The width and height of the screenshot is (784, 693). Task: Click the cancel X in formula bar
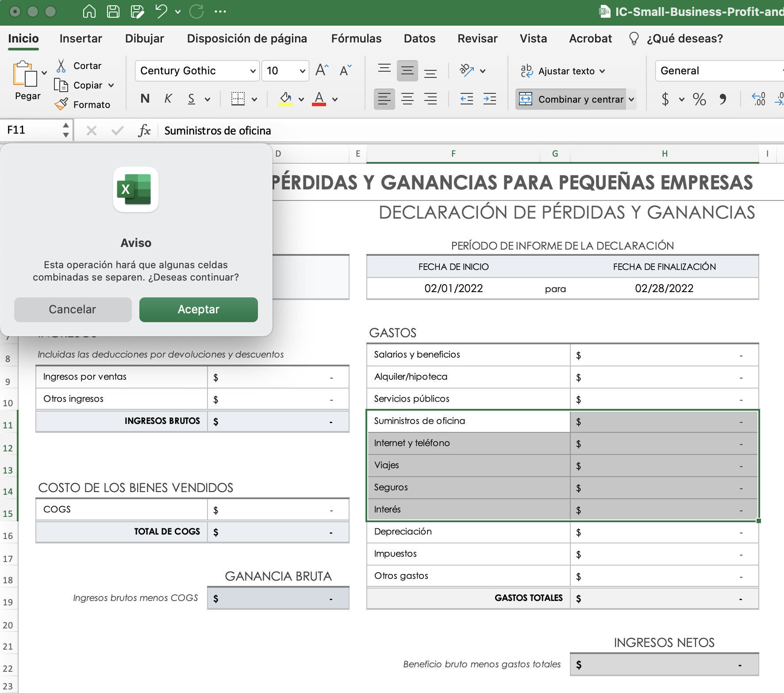click(x=92, y=131)
